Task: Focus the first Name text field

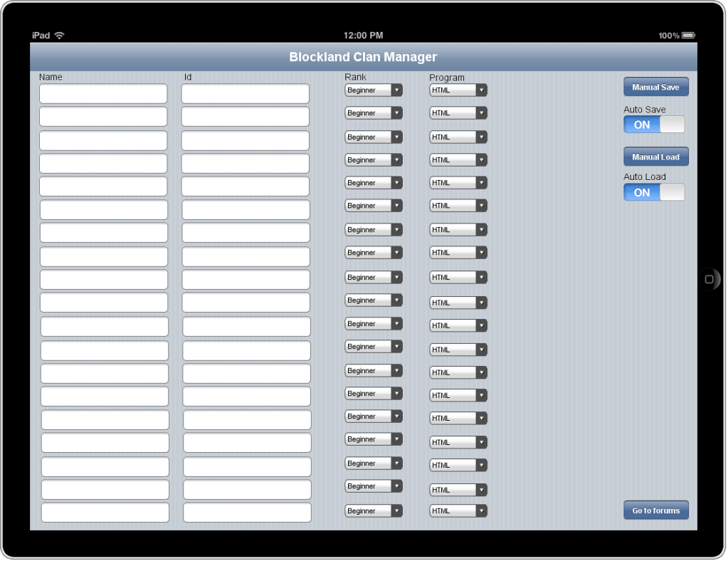Action: tap(103, 94)
